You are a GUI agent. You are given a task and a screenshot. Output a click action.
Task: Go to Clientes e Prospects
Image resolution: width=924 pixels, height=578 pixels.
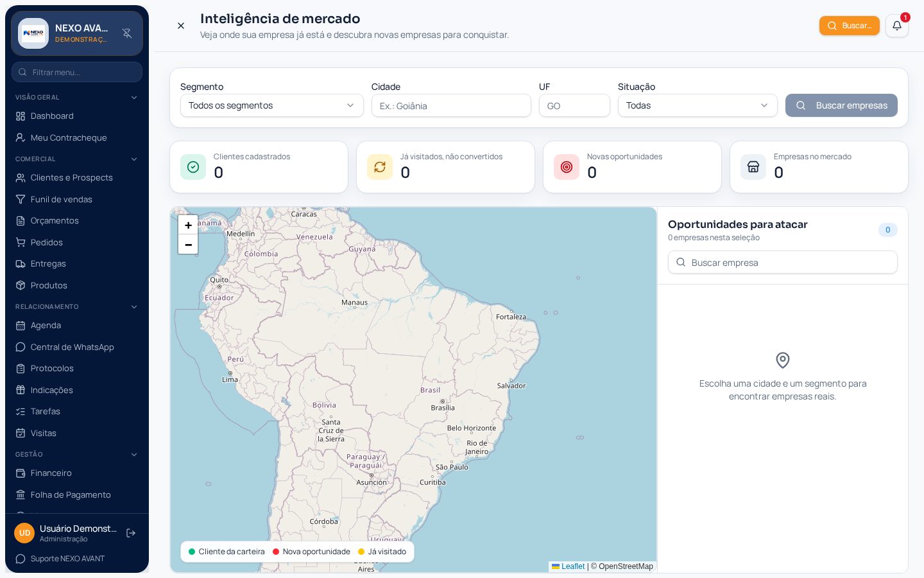pyautogui.click(x=77, y=178)
